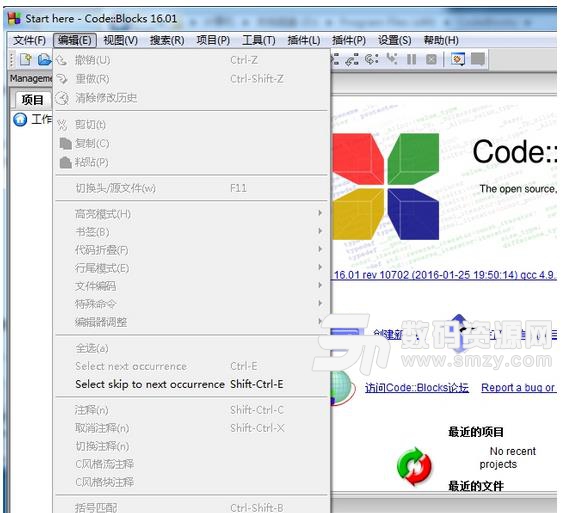Choose Select next occurrence entry
This screenshot has height=513, width=563.
(x=192, y=366)
